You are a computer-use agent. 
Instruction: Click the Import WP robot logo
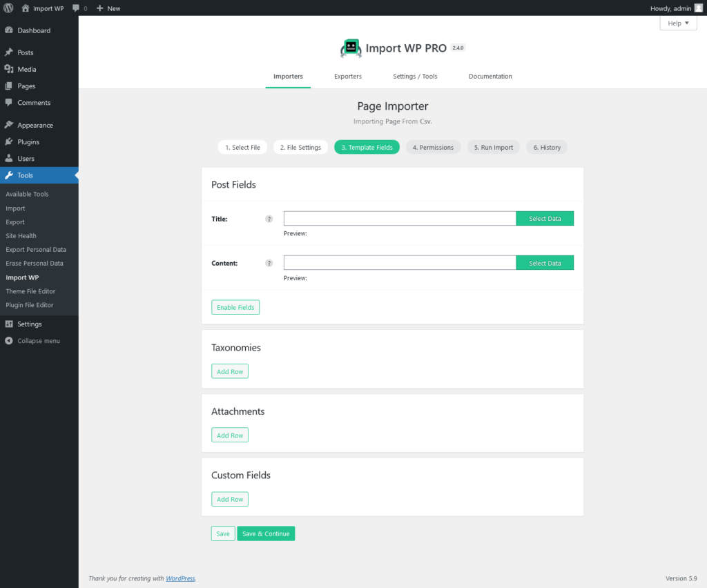pyautogui.click(x=351, y=48)
